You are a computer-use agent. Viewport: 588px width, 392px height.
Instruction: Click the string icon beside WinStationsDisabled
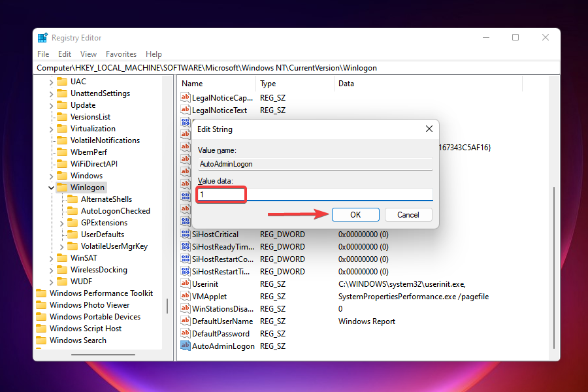(186, 308)
